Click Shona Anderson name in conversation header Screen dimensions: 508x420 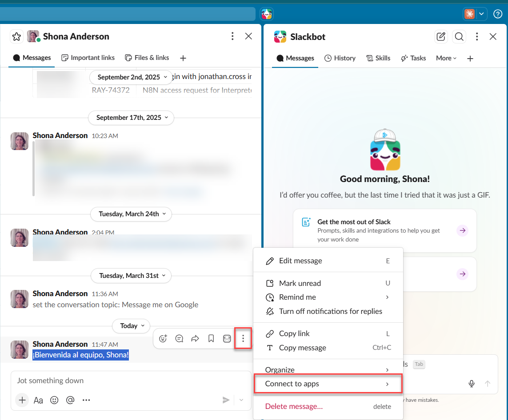pyautogui.click(x=76, y=36)
